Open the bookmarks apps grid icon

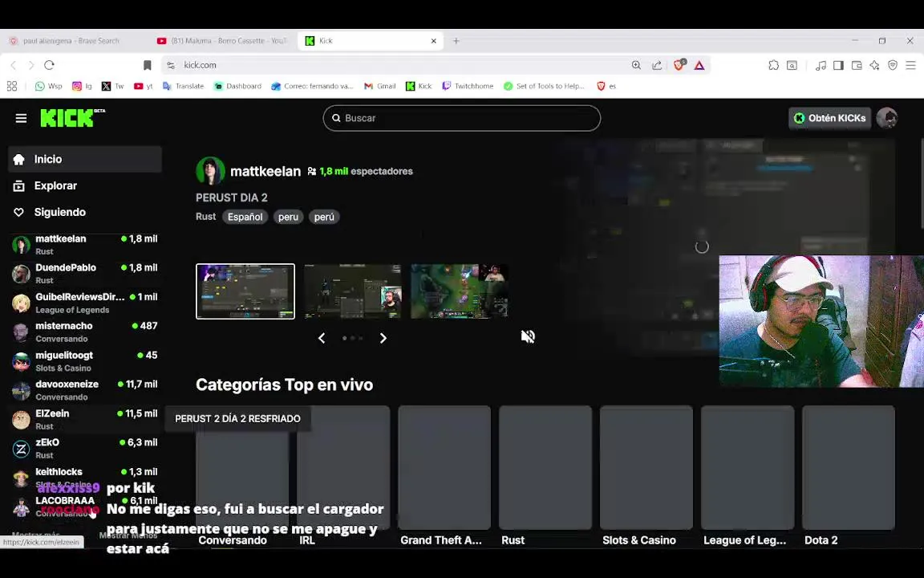click(12, 86)
